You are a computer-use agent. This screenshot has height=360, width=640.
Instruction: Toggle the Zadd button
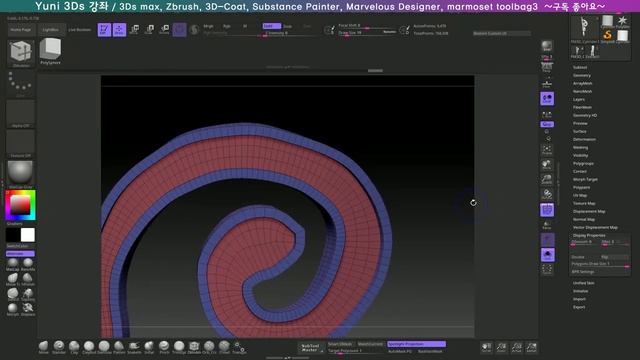tap(272, 26)
